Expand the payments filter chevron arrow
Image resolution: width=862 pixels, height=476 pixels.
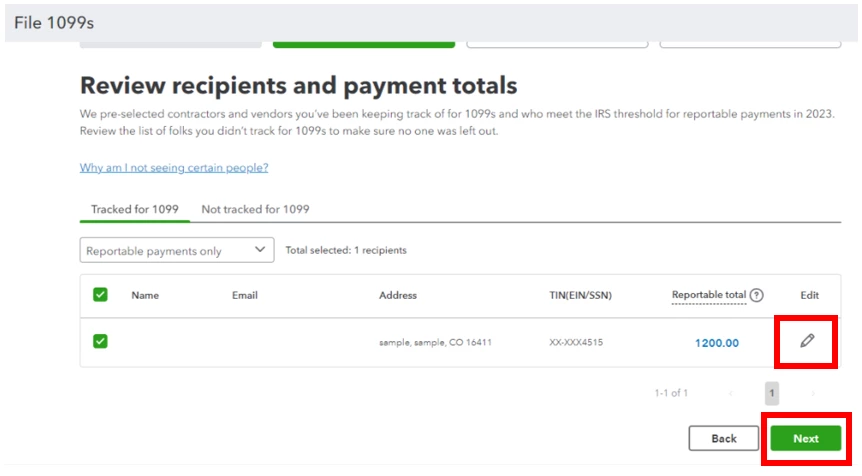(x=260, y=250)
